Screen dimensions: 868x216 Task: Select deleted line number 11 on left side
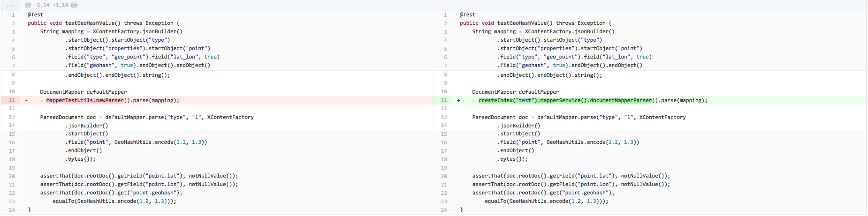pos(12,100)
